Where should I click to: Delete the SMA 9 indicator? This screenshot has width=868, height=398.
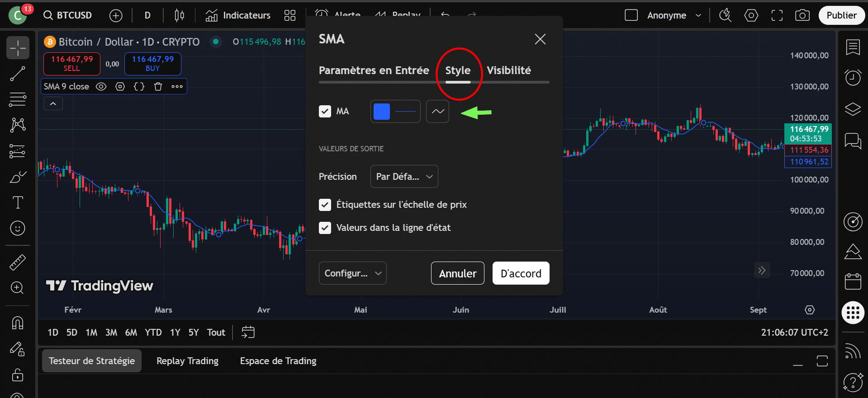click(158, 86)
